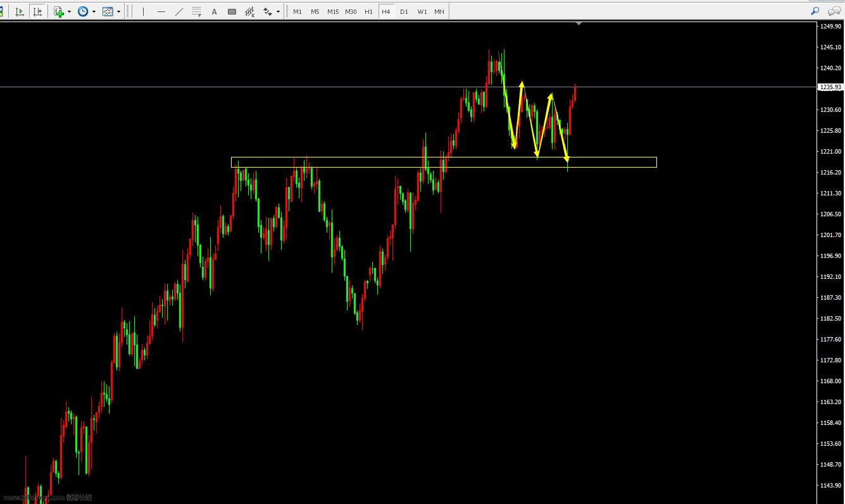Switch chart to D1 timeframe

(x=404, y=11)
